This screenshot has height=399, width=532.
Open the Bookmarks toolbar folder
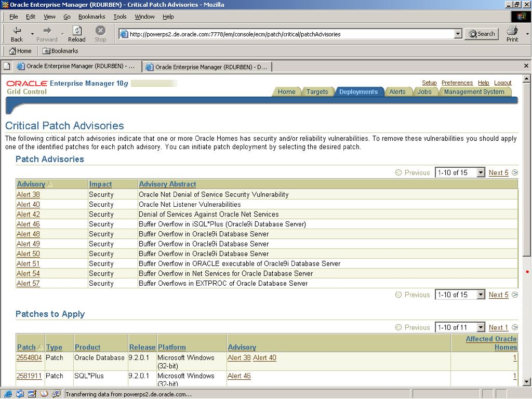click(60, 51)
